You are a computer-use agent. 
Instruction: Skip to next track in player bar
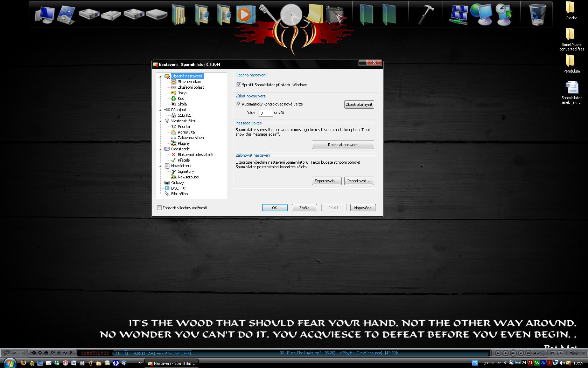(521, 353)
